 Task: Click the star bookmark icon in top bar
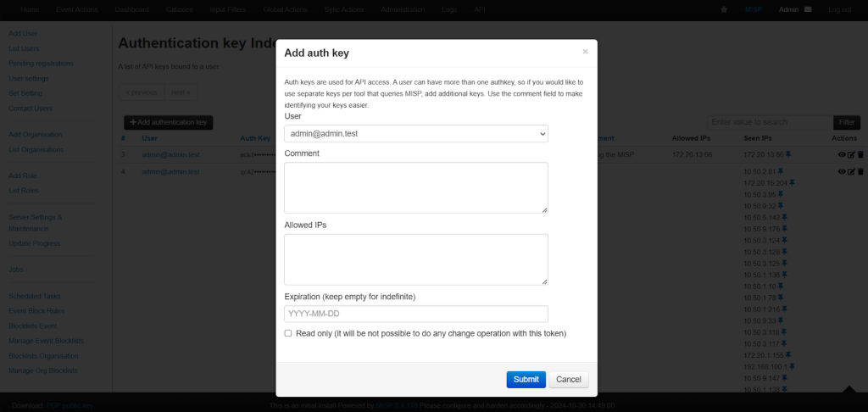coord(724,9)
